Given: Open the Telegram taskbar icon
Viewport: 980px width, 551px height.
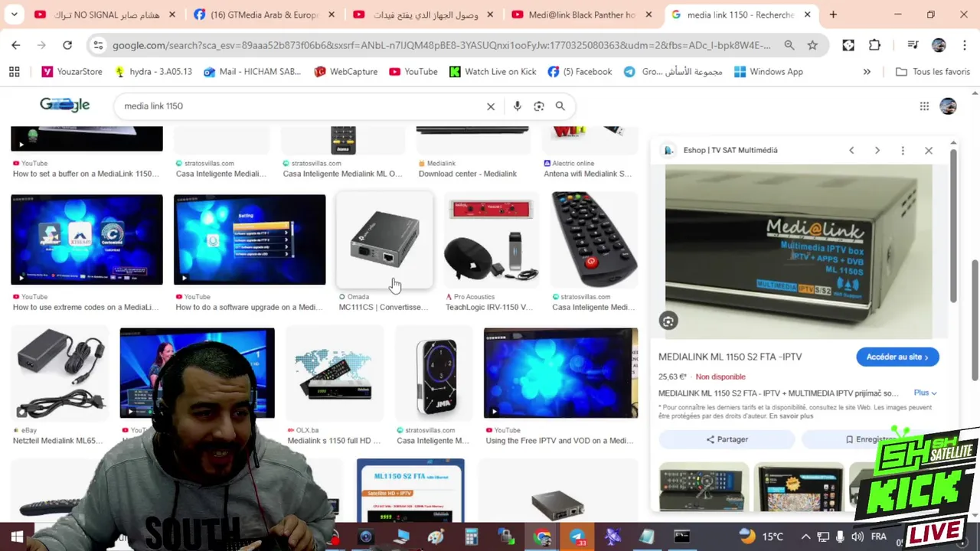Looking at the screenshot, I should tap(577, 537).
